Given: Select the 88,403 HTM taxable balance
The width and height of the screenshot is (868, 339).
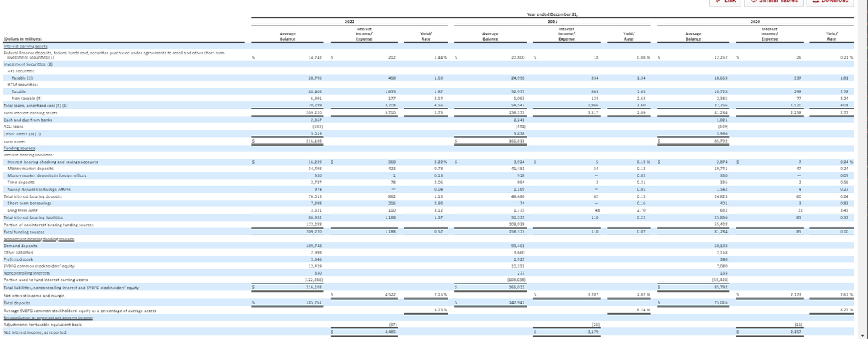Looking at the screenshot, I should [x=315, y=91].
